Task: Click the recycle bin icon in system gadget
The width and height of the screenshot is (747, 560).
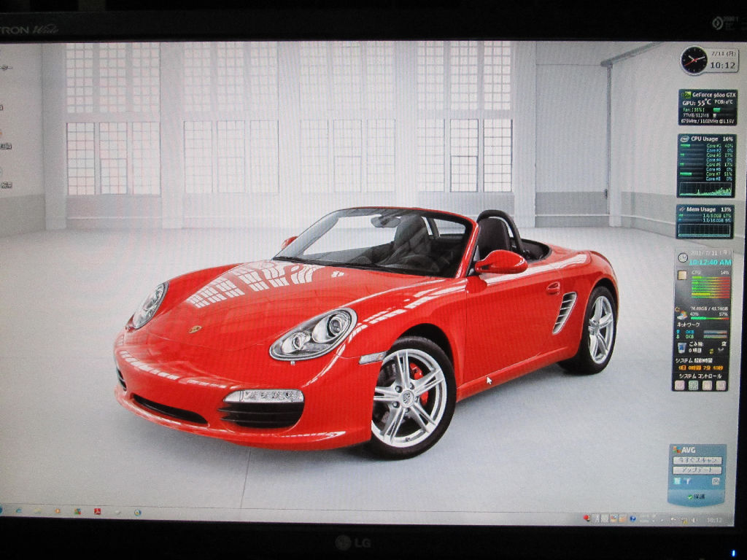Action: (681, 349)
